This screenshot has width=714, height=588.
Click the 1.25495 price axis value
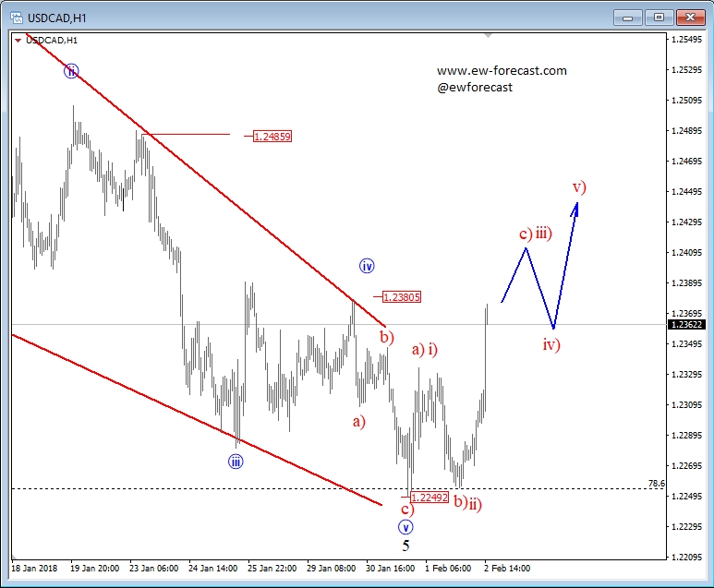point(686,40)
